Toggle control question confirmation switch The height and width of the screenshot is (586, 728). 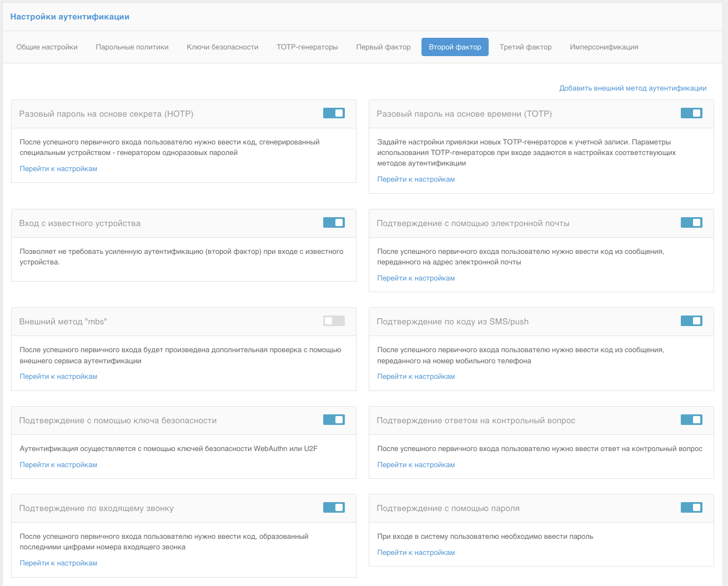691,420
